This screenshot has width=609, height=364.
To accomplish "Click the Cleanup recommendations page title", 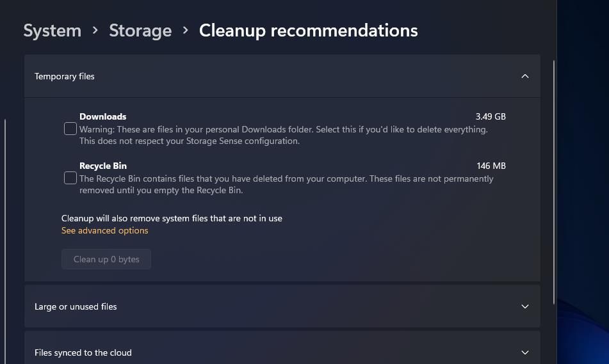I will tap(308, 31).
